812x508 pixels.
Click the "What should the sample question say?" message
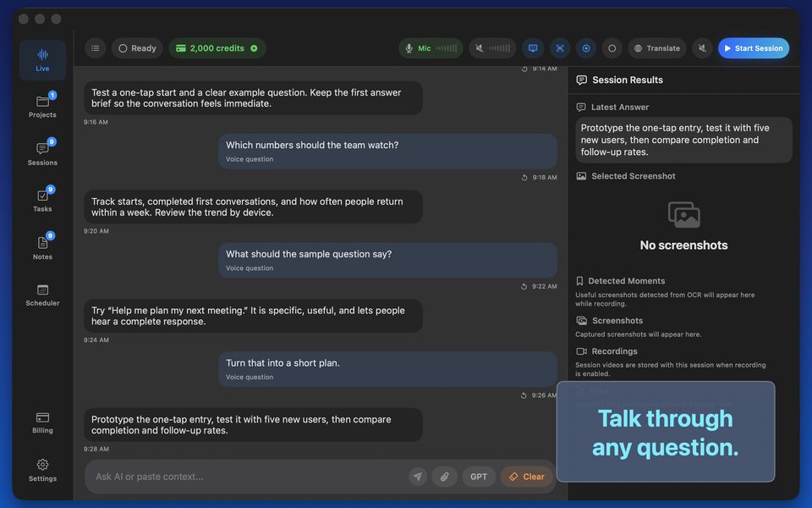point(387,260)
